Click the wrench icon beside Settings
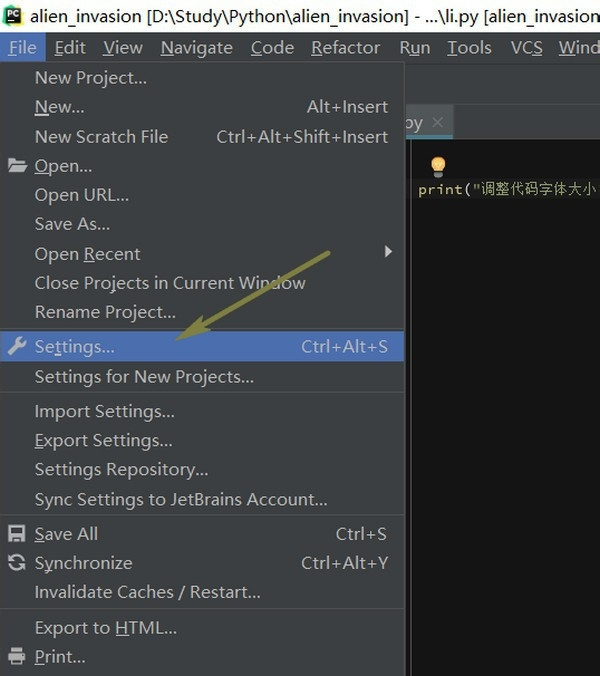The height and width of the screenshot is (676, 600). click(16, 346)
